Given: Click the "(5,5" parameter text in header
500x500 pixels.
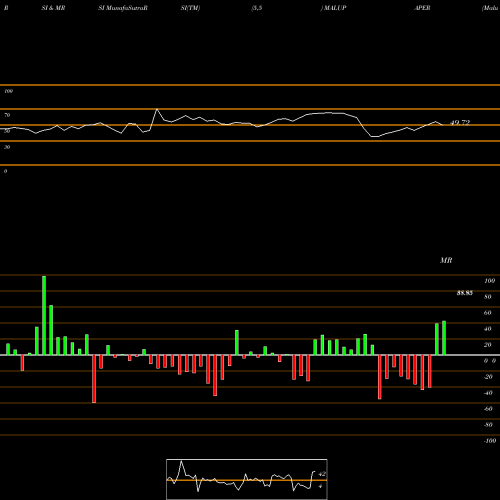Looking at the screenshot, I should click(x=257, y=8).
